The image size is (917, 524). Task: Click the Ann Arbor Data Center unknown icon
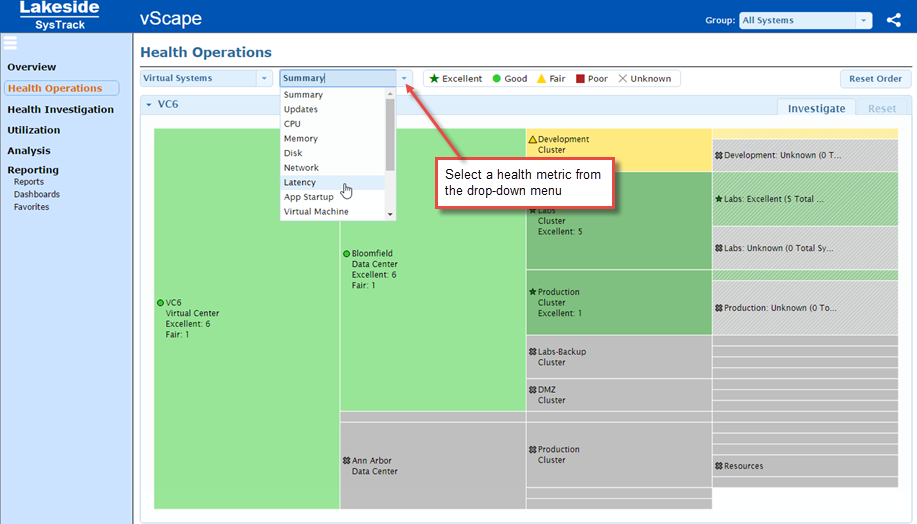pyautogui.click(x=346, y=461)
